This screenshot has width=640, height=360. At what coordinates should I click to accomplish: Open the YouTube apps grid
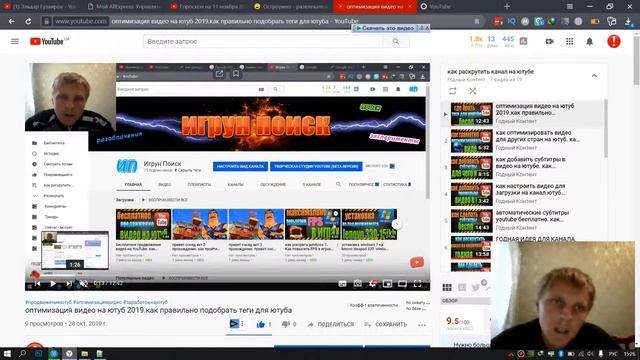tap(569, 41)
